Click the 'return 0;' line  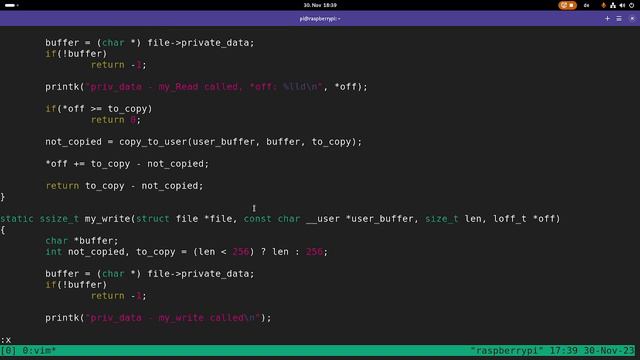point(116,120)
